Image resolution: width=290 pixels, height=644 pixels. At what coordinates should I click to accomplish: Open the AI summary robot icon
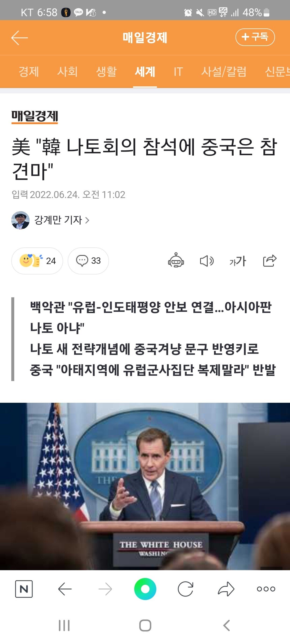click(176, 260)
